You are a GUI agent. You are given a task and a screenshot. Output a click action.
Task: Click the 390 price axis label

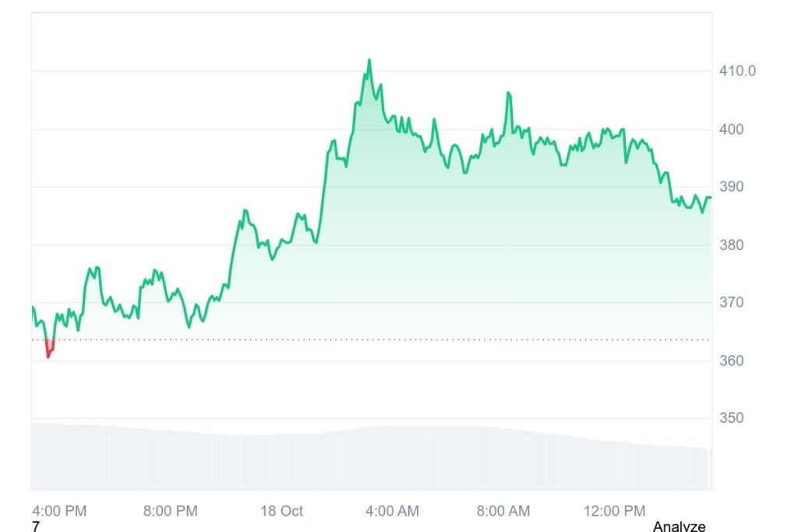[731, 187]
